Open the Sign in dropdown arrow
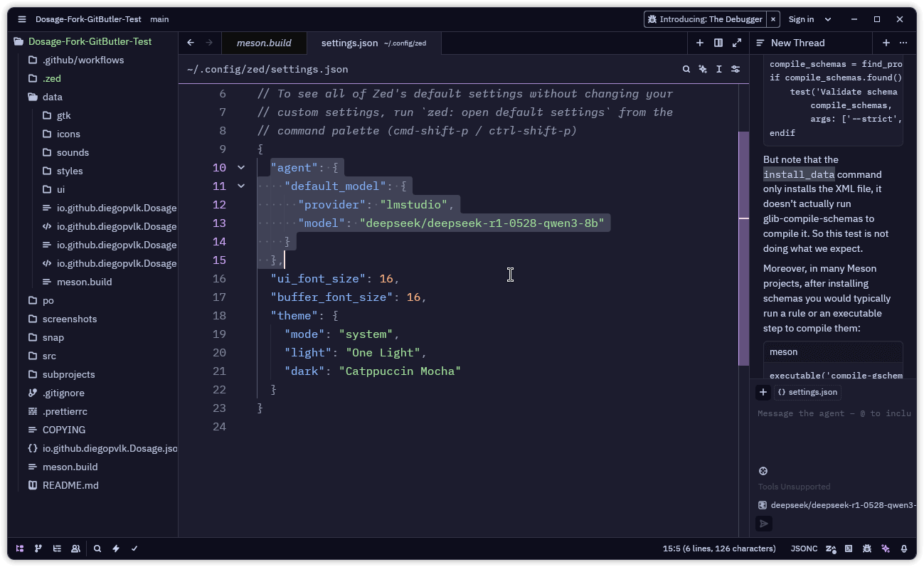The image size is (924, 567). [x=828, y=19]
